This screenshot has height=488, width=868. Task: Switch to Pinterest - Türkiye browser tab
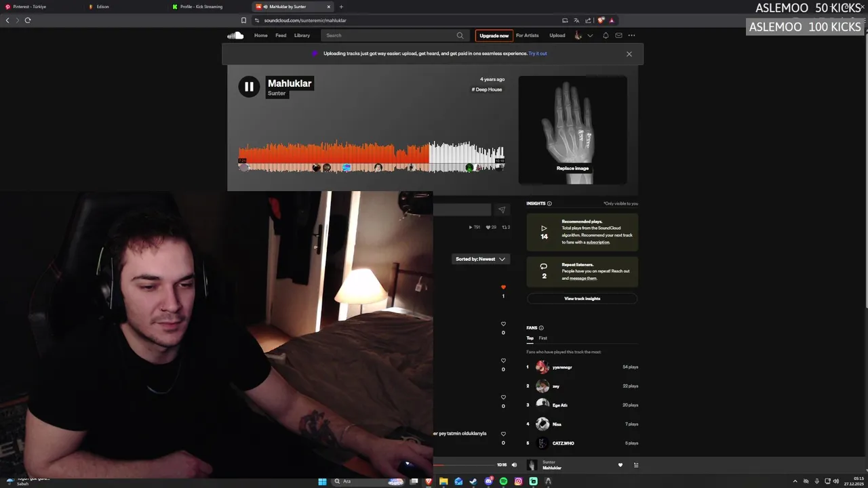(41, 7)
